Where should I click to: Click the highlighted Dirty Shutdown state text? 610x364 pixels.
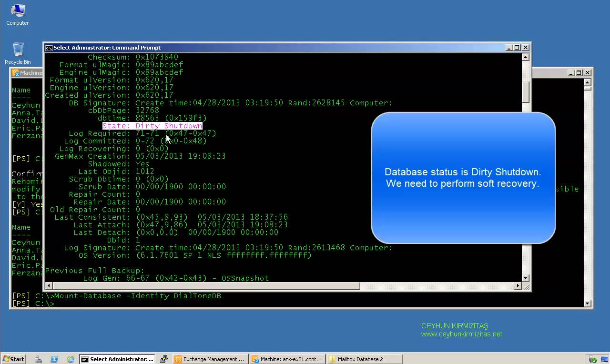(152, 125)
